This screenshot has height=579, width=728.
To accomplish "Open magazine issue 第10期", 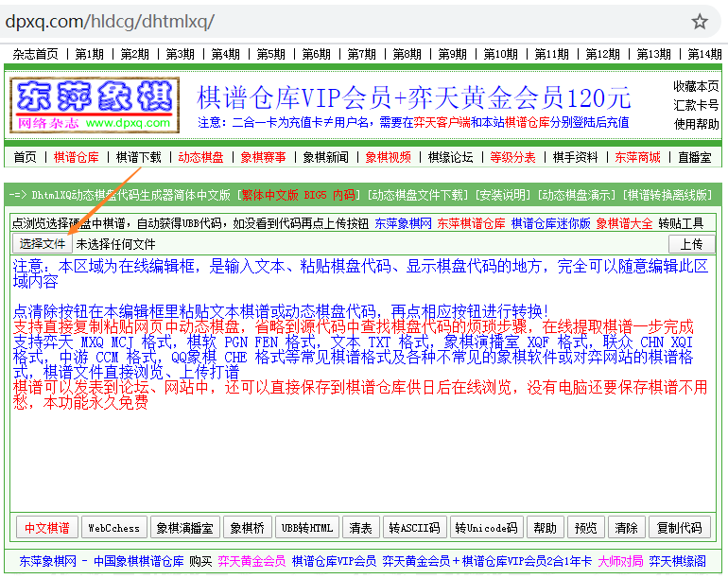I will pos(500,54).
